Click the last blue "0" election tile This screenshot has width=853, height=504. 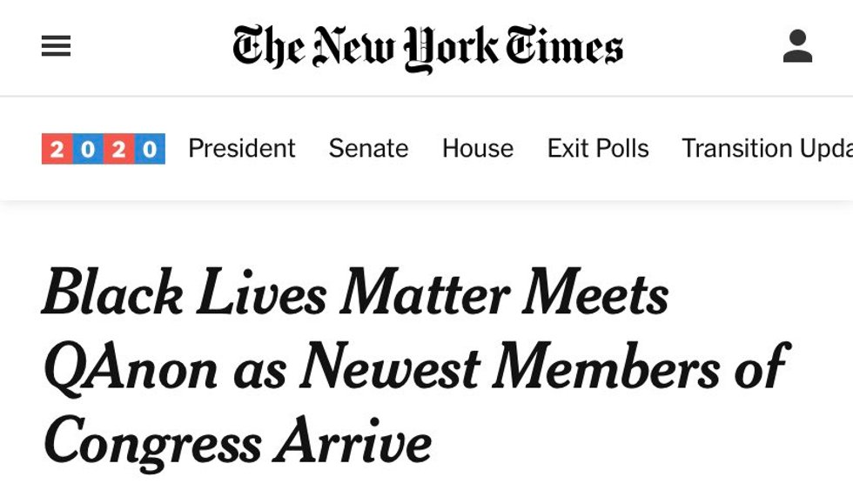point(150,149)
